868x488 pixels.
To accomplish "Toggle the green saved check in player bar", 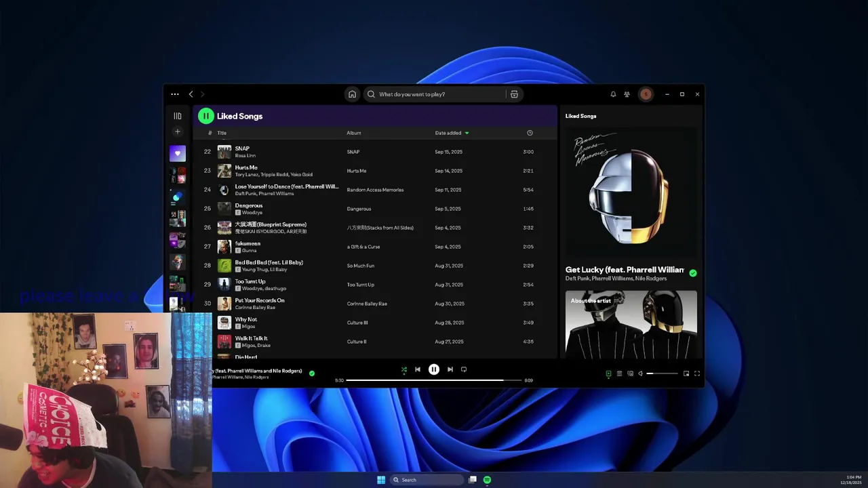I will (x=312, y=373).
